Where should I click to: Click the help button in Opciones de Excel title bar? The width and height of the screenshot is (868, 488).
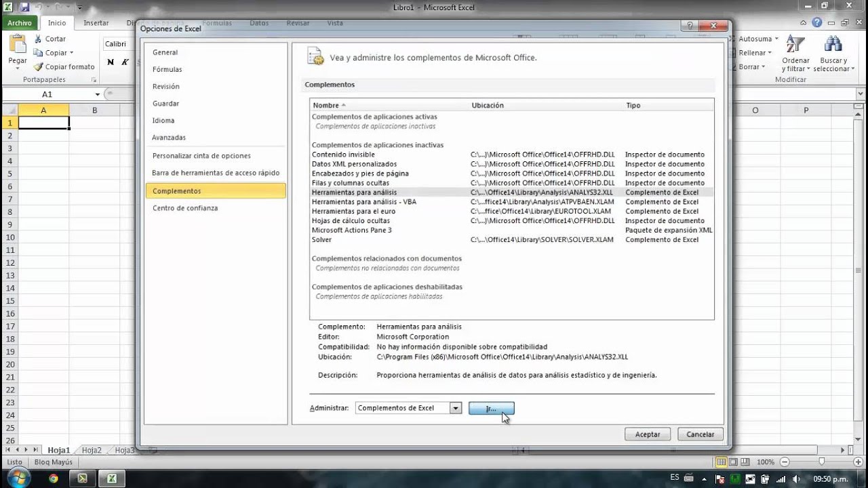[690, 26]
